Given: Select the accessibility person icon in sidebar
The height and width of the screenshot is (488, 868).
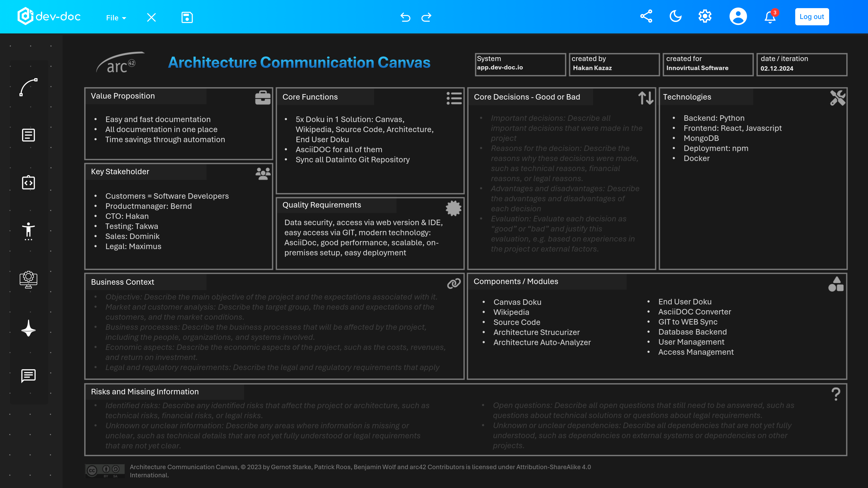Looking at the screenshot, I should 28,231.
